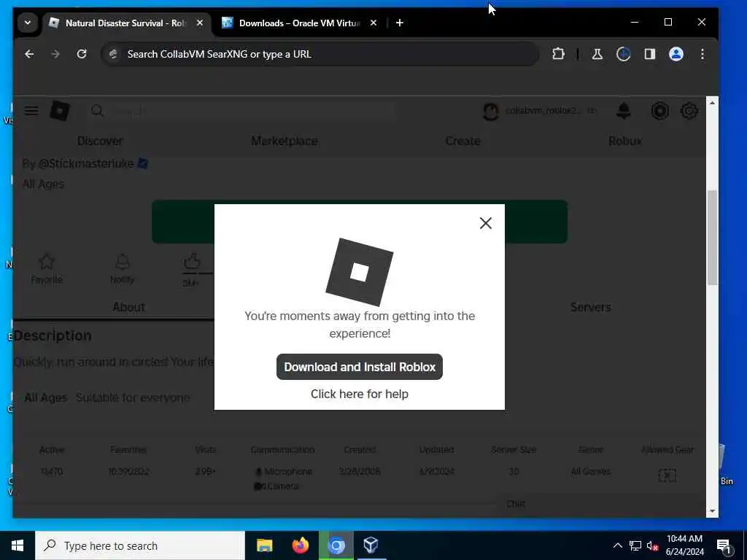Click the page scrollbar up arrow
Viewport: 747px width, 560px height.
[x=712, y=103]
